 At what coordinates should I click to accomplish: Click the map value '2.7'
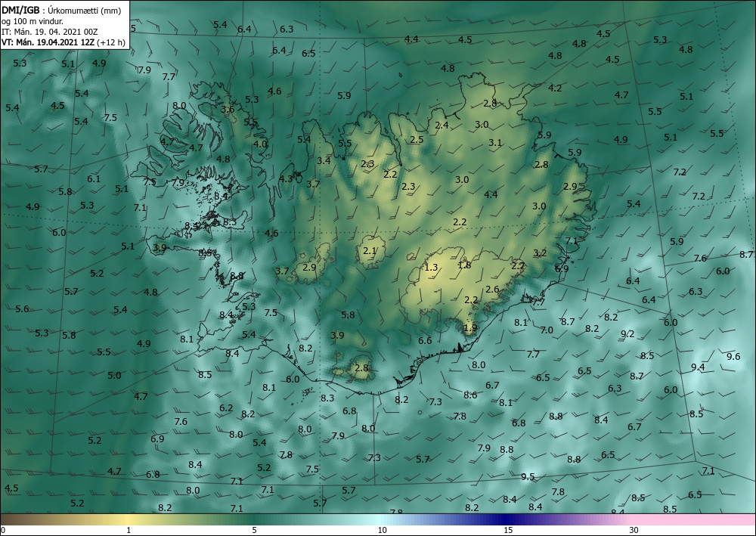point(517,265)
